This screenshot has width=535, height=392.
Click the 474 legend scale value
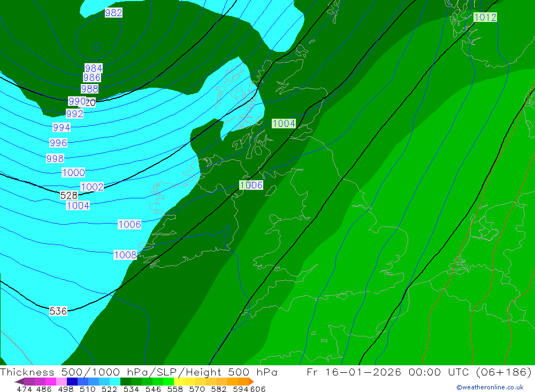25,389
